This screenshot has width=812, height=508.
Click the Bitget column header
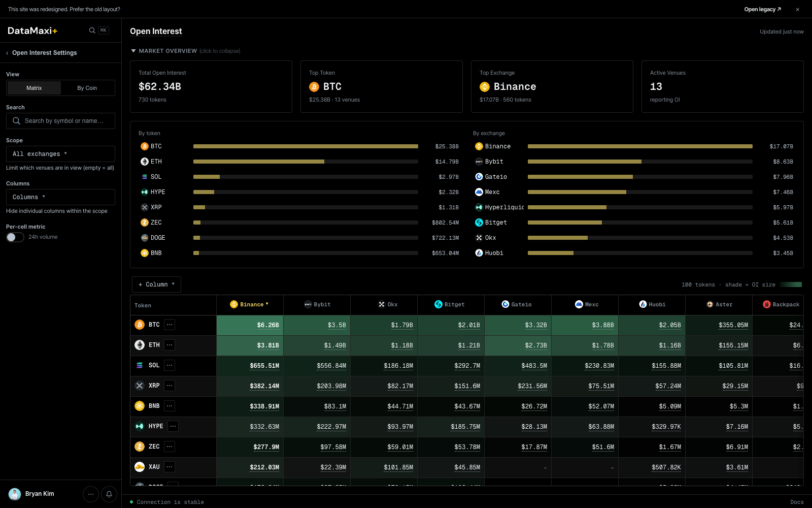(x=451, y=305)
